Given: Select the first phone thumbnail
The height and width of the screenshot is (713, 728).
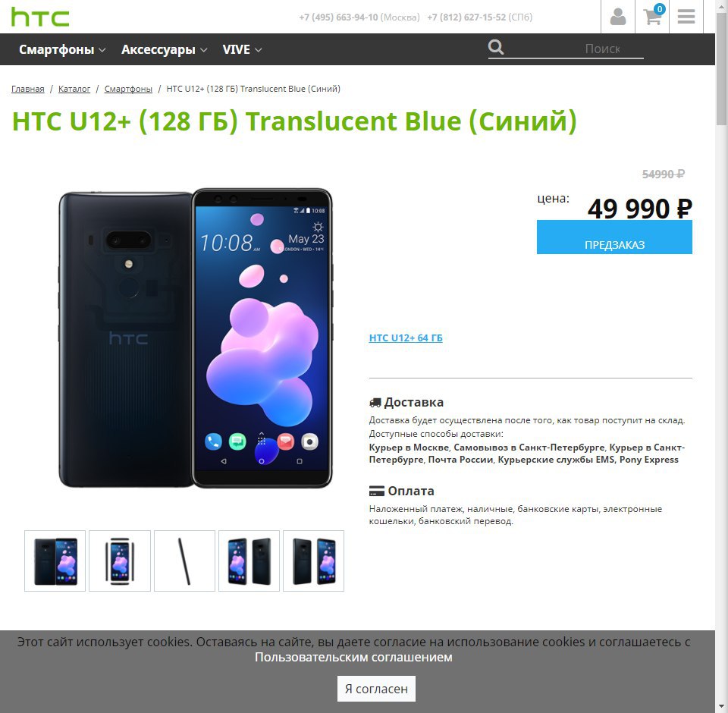Looking at the screenshot, I should [x=55, y=561].
